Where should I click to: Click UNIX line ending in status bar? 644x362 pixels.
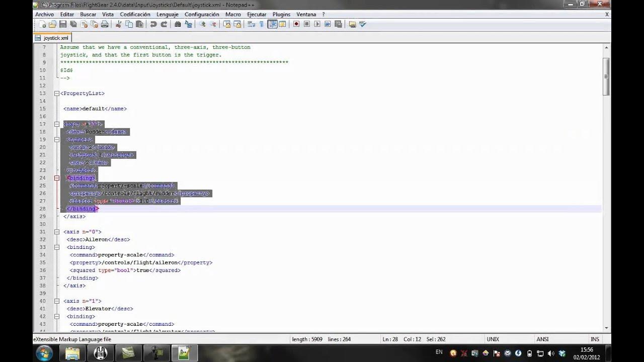click(493, 339)
